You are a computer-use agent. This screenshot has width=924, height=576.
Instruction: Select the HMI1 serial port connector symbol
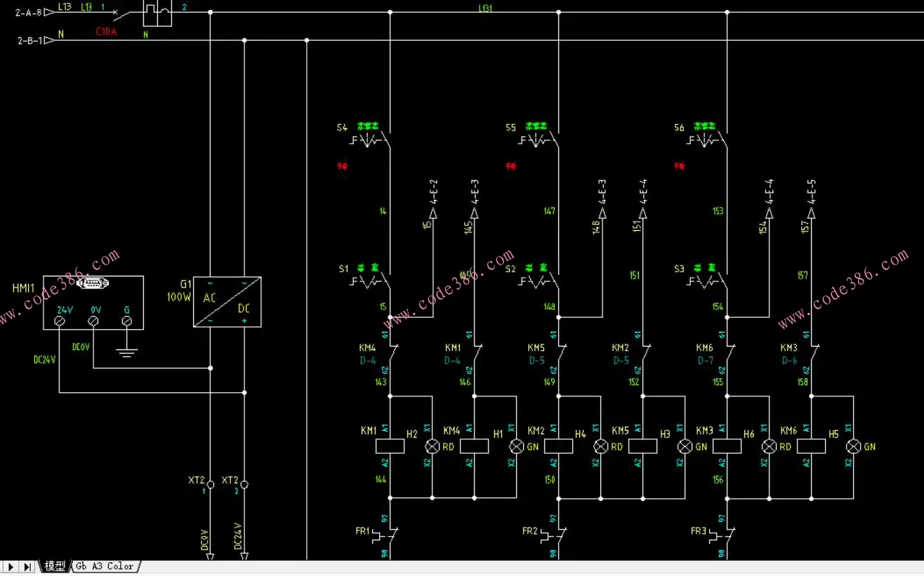(x=93, y=283)
